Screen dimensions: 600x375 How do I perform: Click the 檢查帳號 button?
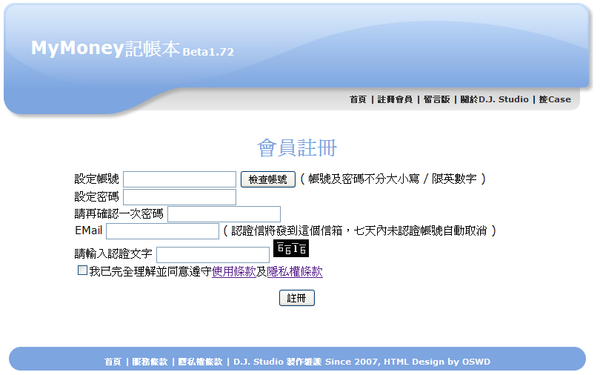[x=268, y=179]
